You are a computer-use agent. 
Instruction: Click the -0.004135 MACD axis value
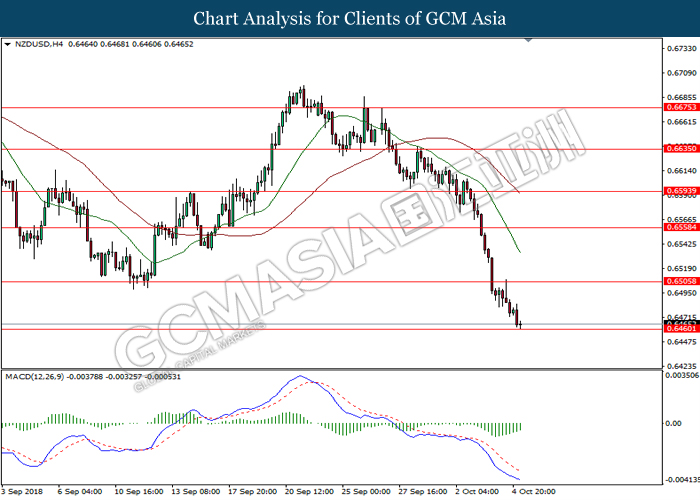point(682,480)
